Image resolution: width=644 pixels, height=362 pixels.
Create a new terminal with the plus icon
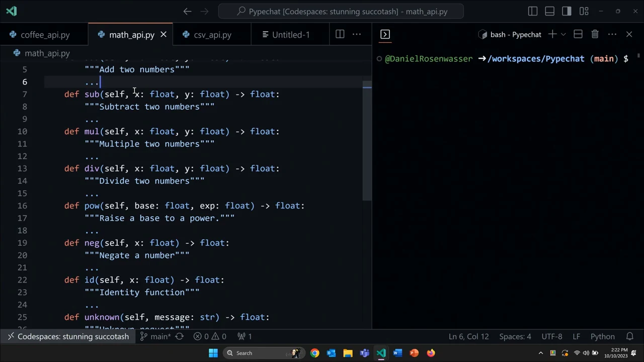coord(552,34)
